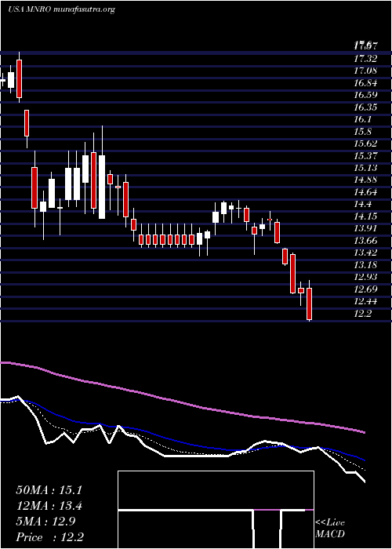Click the 16.35 price axis label
This screenshot has width=392, height=549.
click(x=365, y=107)
